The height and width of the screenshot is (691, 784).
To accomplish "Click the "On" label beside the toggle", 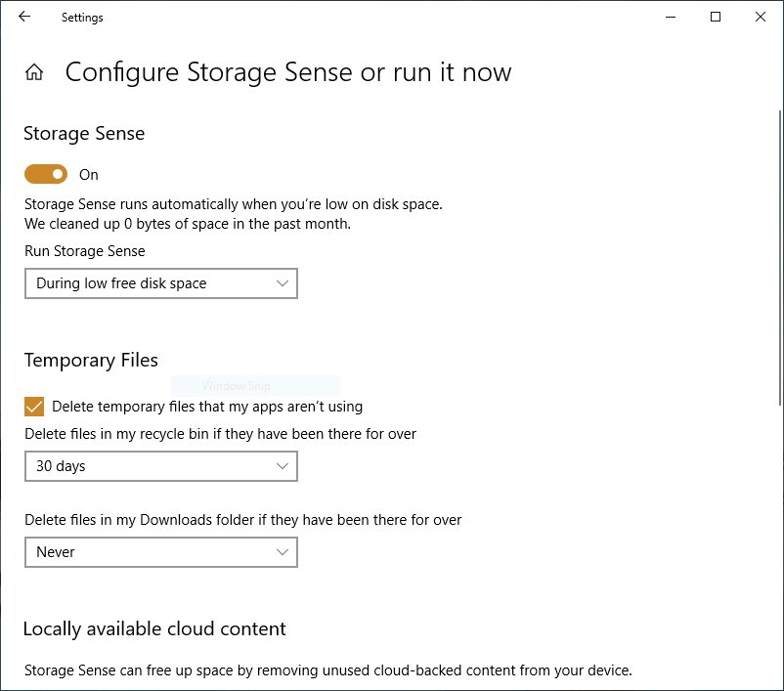I will [89, 175].
